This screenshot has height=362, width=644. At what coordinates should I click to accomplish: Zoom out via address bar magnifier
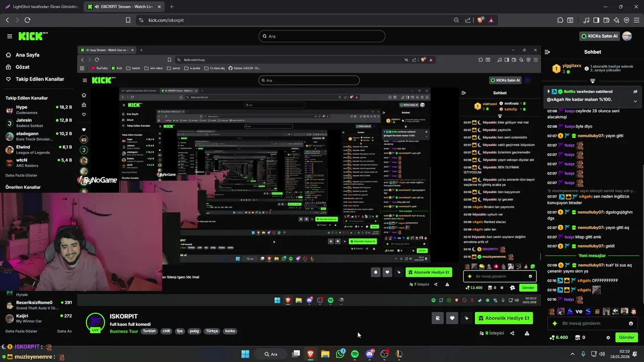[456, 20]
